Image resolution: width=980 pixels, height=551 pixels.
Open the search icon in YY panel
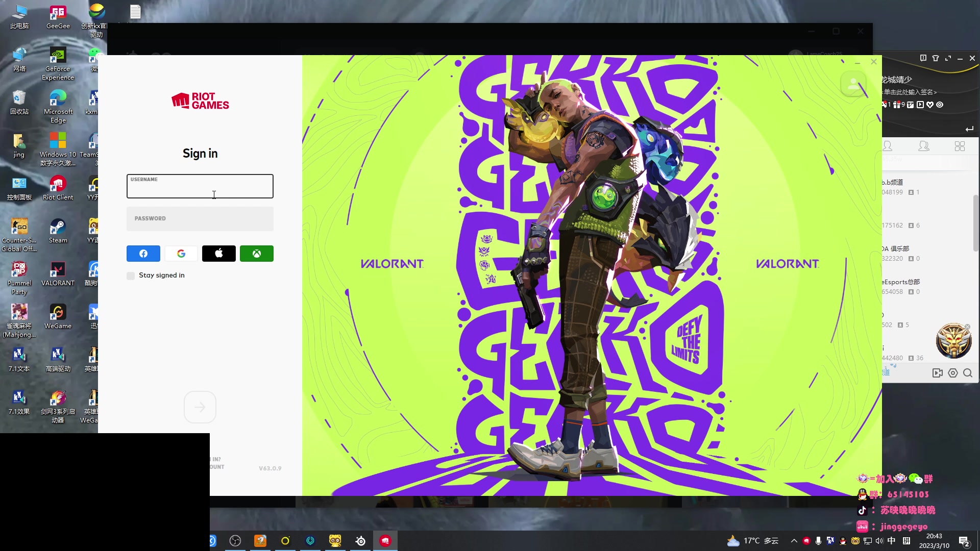click(968, 373)
